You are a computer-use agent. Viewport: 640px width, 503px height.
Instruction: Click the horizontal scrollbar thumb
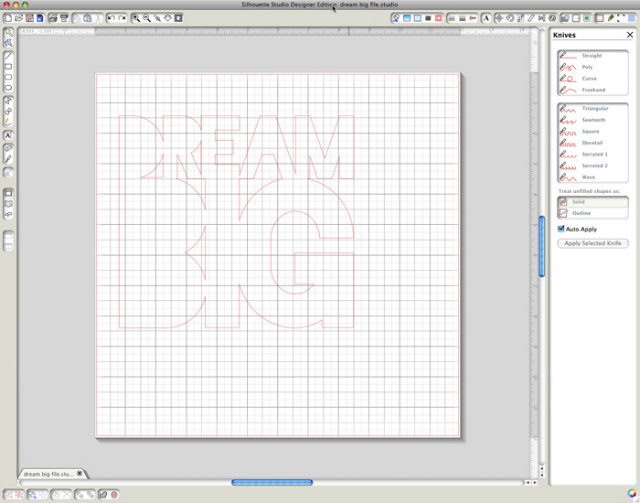[272, 483]
